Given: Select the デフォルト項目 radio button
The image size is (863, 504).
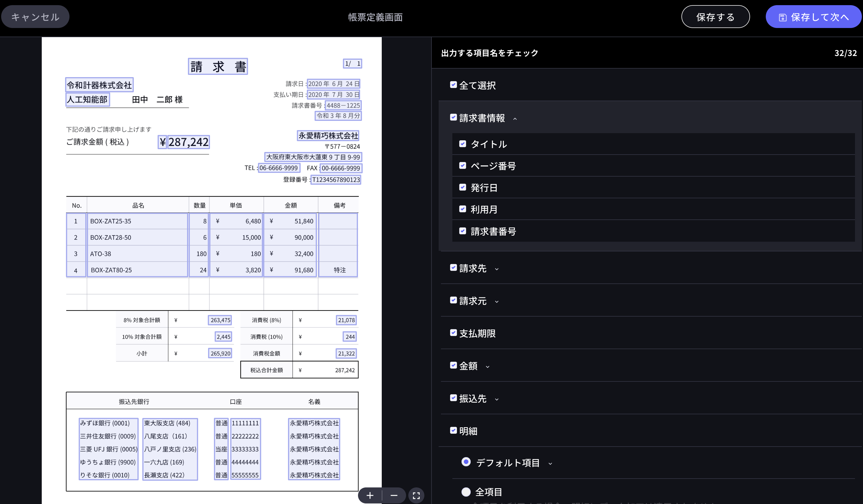Looking at the screenshot, I should point(466,462).
